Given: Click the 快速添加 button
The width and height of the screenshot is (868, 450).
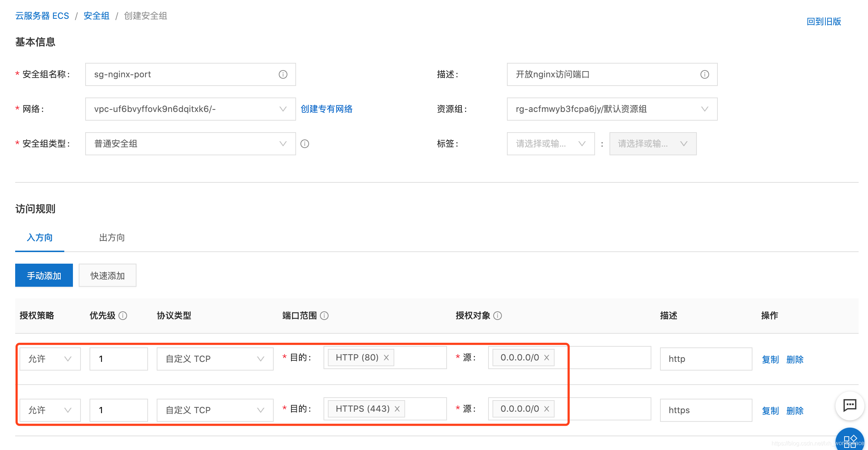Looking at the screenshot, I should [x=107, y=275].
